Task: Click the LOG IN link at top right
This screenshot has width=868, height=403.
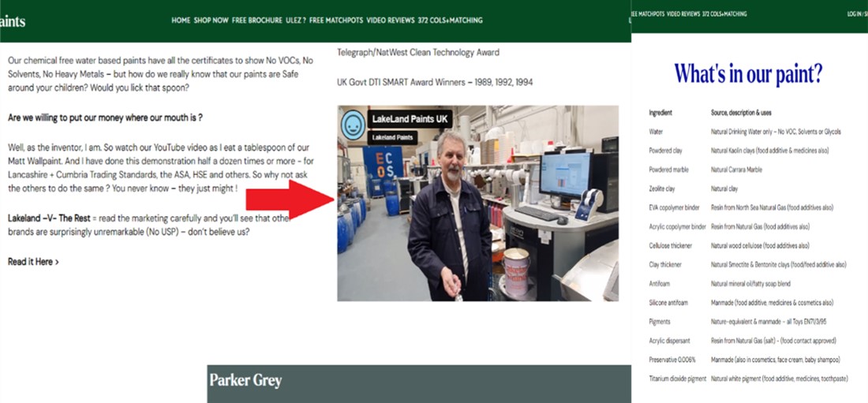Action: tap(854, 14)
